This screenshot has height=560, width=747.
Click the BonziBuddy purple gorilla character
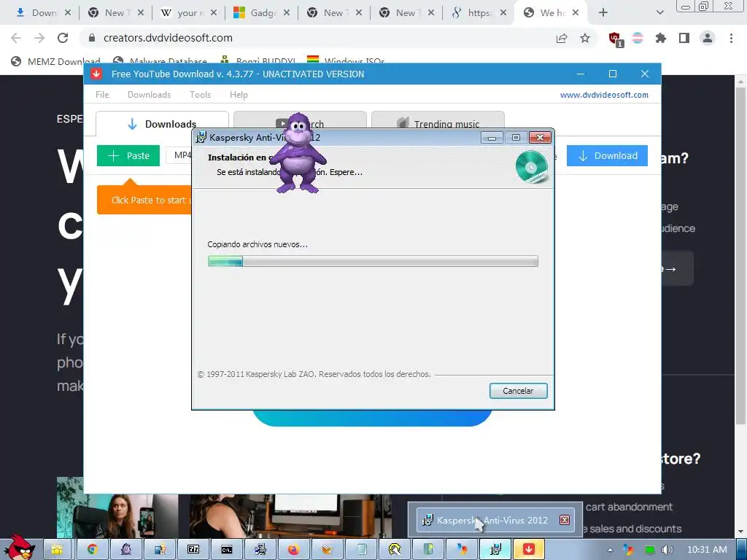pyautogui.click(x=298, y=153)
